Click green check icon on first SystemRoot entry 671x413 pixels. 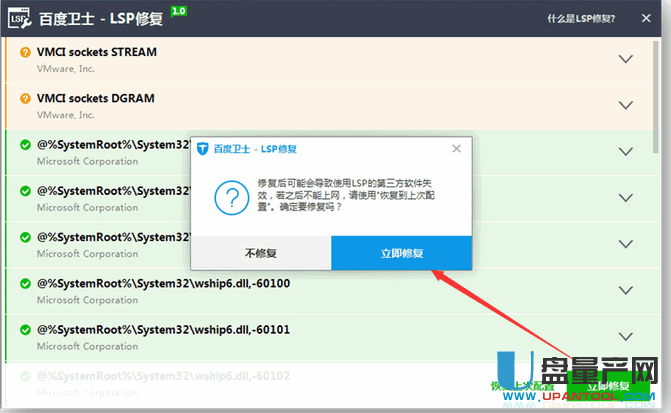[26, 144]
